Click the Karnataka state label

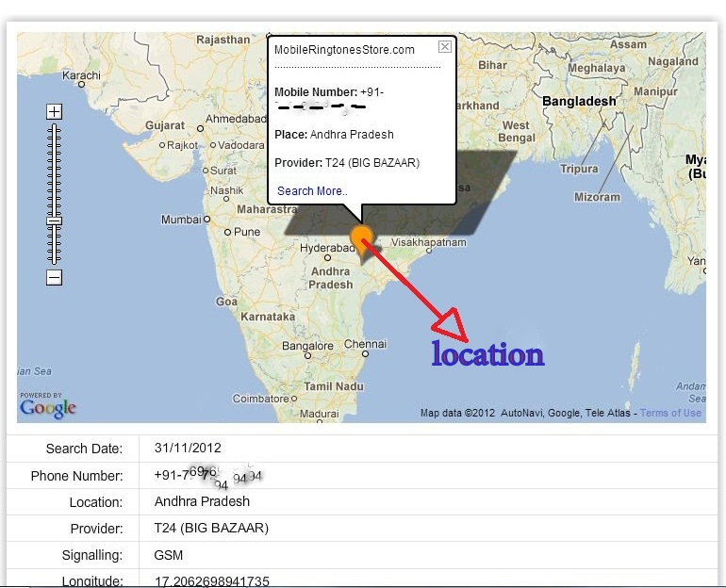pos(268,317)
